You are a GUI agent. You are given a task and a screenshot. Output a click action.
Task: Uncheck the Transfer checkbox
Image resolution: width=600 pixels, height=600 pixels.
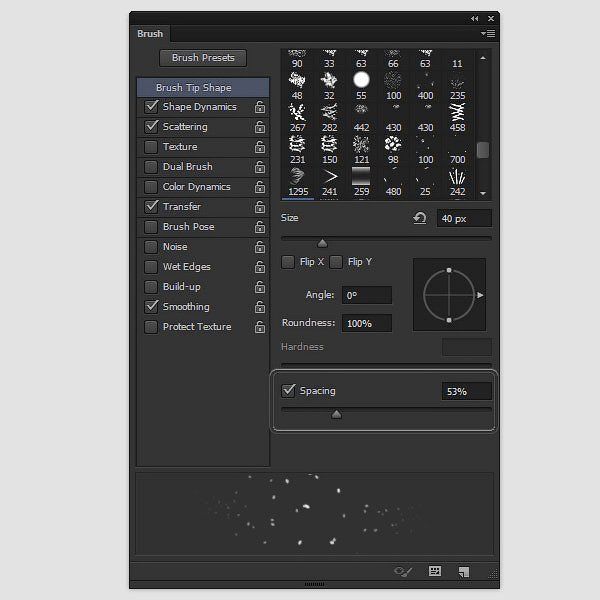point(151,207)
